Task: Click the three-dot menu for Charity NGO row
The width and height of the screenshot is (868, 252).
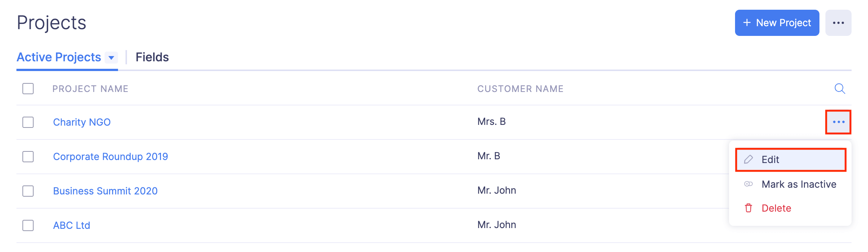Action: pos(838,122)
